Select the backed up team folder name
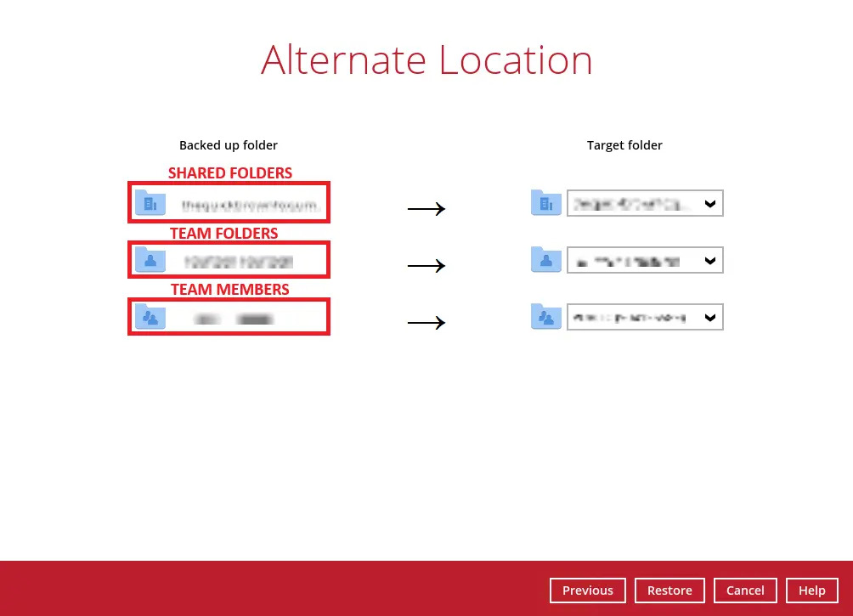Viewport: 853px width, 616px height. [239, 261]
